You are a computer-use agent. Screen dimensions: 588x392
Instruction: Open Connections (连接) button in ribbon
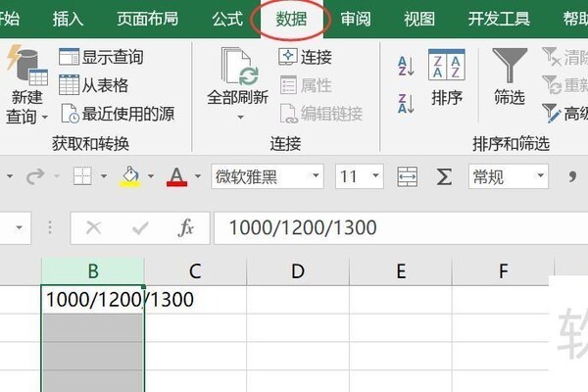pyautogui.click(x=305, y=57)
